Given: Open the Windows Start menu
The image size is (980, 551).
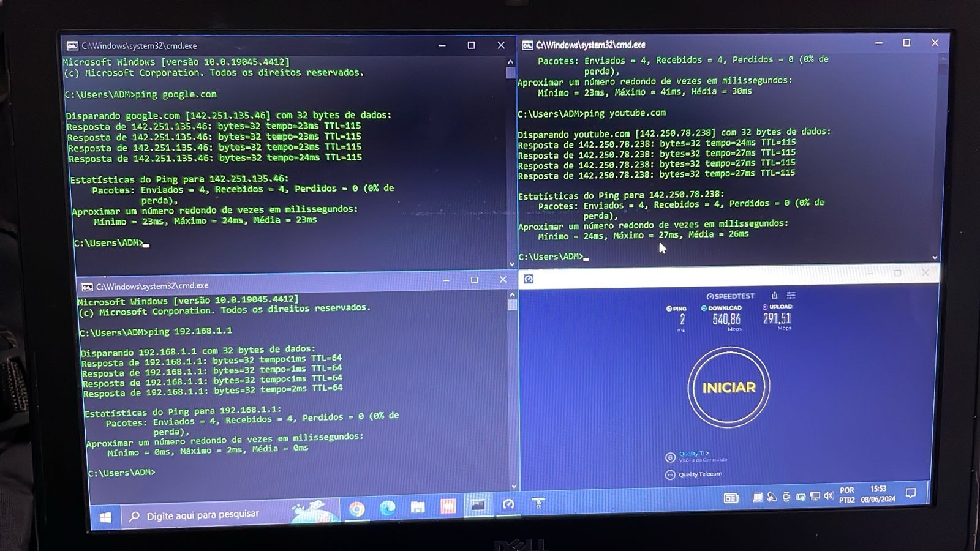Looking at the screenshot, I should [105, 518].
